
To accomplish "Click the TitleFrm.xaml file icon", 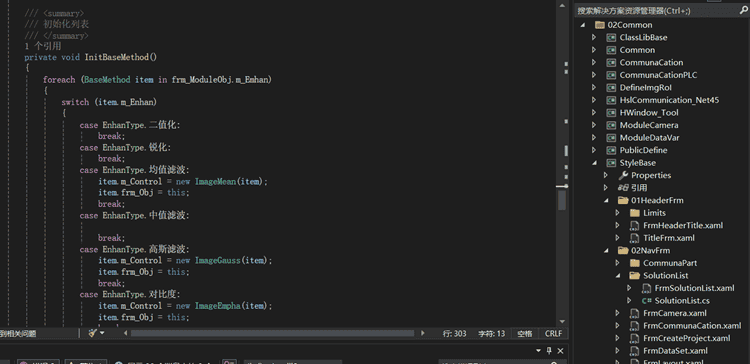I will click(635, 238).
